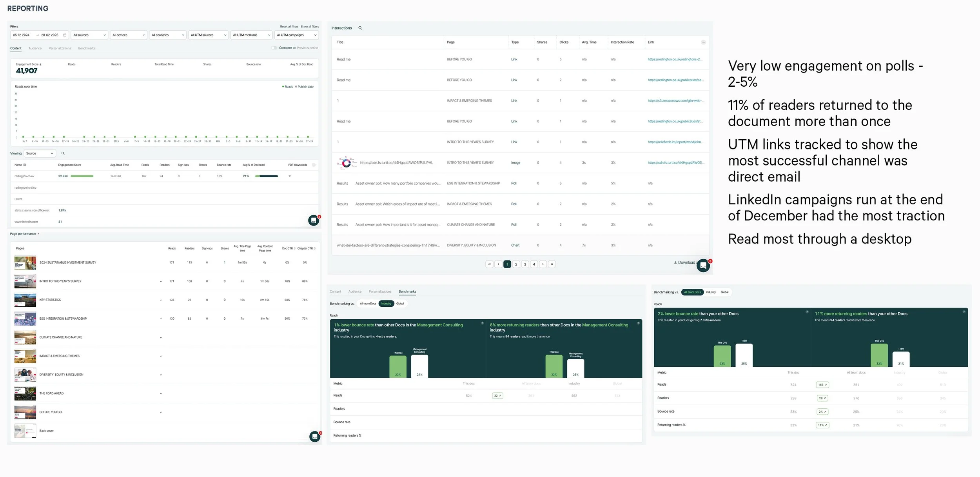
Task: Go to next interactions page arrow
Action: point(543,264)
